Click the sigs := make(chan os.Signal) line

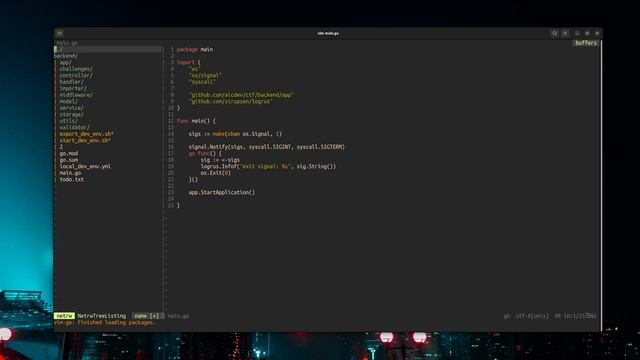pos(235,134)
